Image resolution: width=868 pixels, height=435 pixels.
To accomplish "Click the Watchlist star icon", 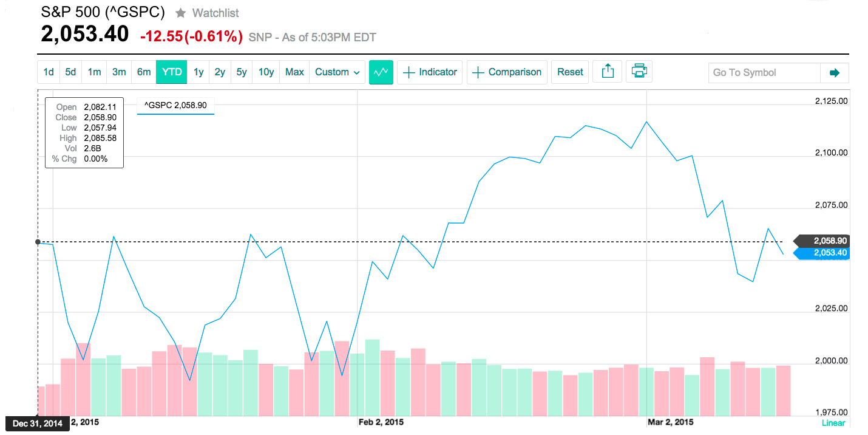I will (x=180, y=13).
